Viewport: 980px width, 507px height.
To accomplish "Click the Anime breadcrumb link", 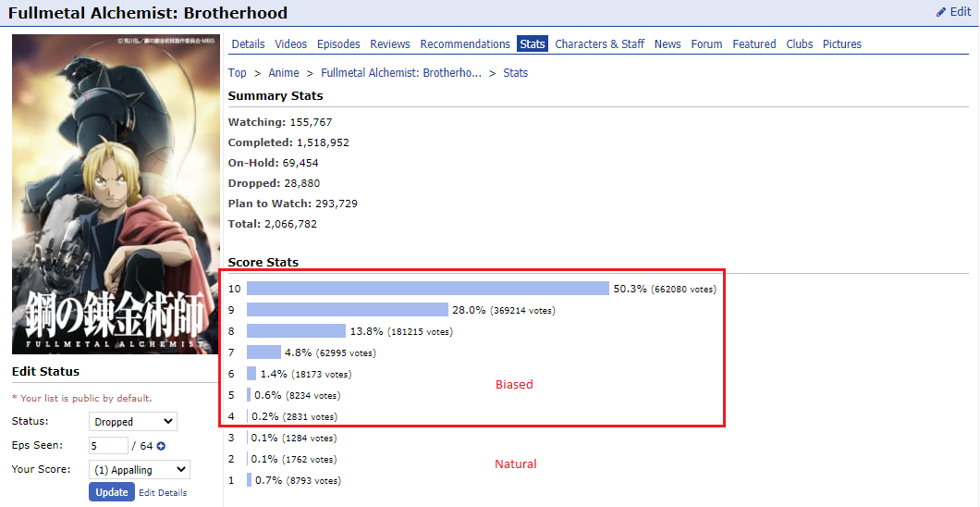I will (x=284, y=72).
